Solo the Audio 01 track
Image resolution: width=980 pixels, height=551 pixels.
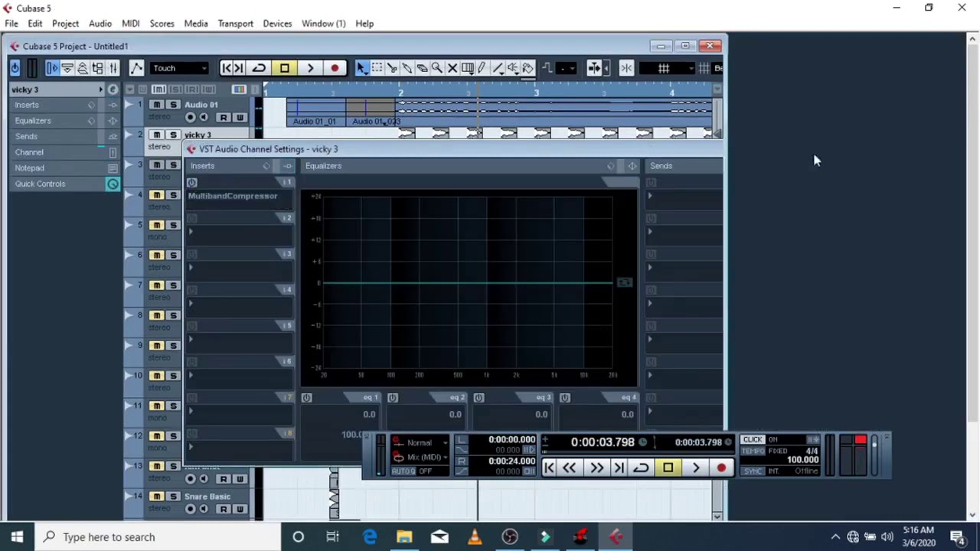(x=173, y=105)
